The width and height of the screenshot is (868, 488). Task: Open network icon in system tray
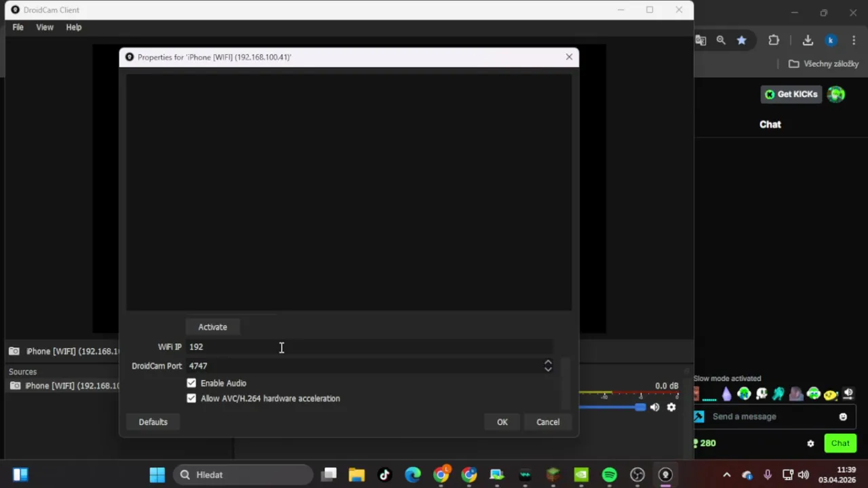[x=787, y=474]
